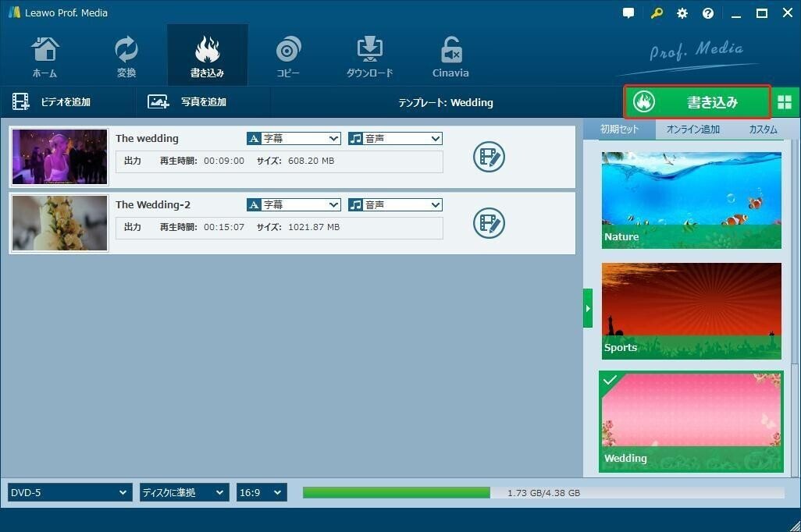Open the DVD-5 disc type dropdown
Viewport: 801px width, 532px height.
pos(69,492)
